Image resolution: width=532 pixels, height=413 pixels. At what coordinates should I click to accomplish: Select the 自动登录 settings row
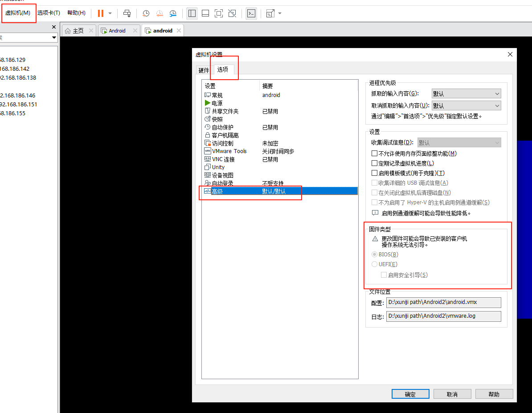click(279, 183)
